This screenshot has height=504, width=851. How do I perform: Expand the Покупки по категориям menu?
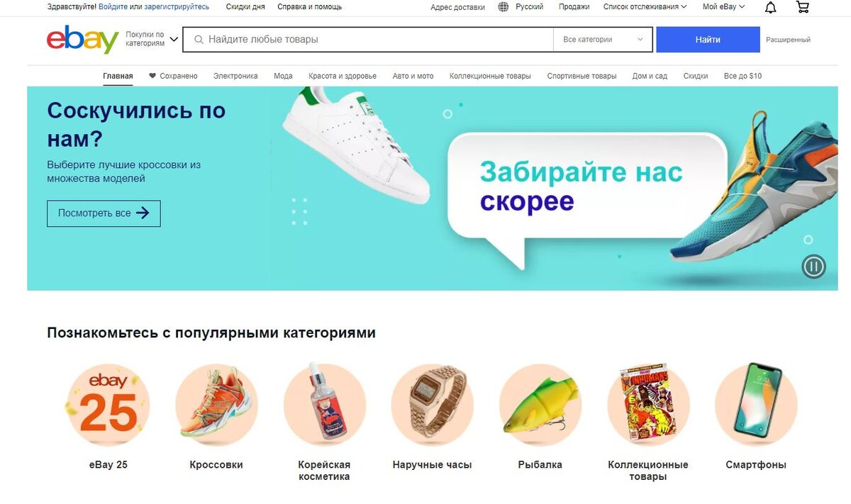(x=152, y=39)
